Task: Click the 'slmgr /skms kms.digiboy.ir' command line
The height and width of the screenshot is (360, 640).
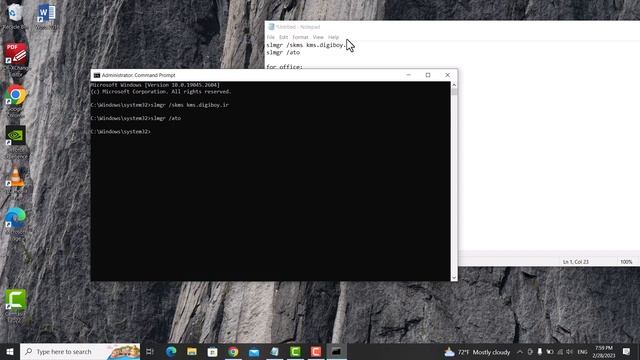Action: pyautogui.click(x=160, y=105)
